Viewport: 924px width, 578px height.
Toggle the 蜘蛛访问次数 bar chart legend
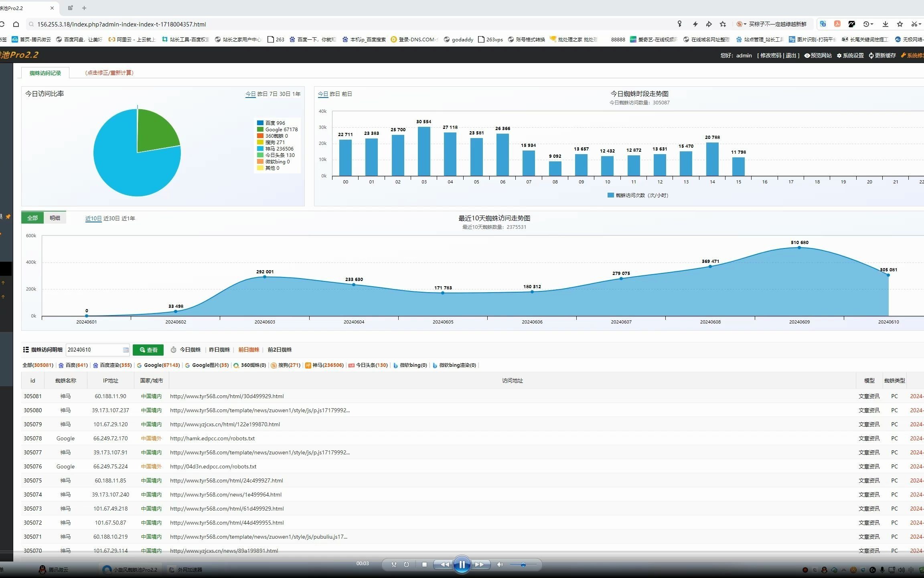[x=638, y=195]
